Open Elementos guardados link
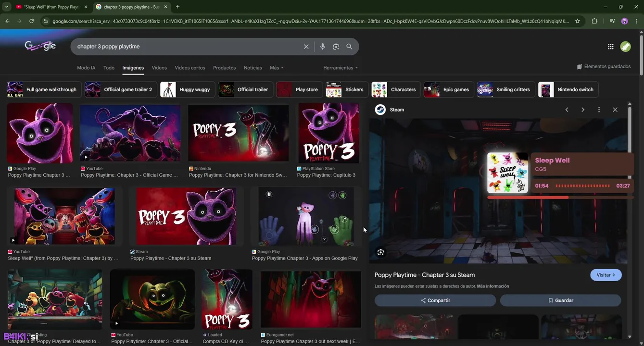644x346 pixels. pyautogui.click(x=604, y=66)
